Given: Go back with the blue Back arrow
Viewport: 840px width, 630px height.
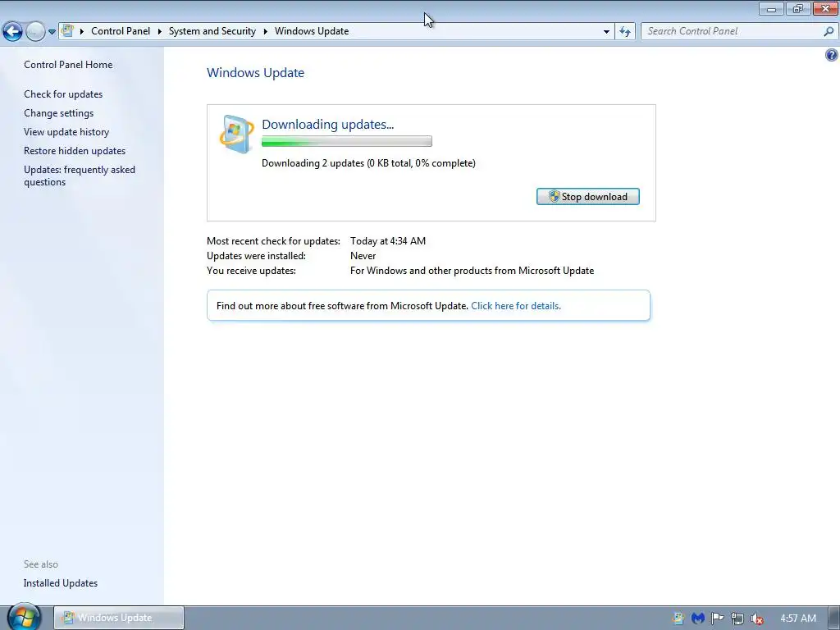Looking at the screenshot, I should (x=12, y=31).
